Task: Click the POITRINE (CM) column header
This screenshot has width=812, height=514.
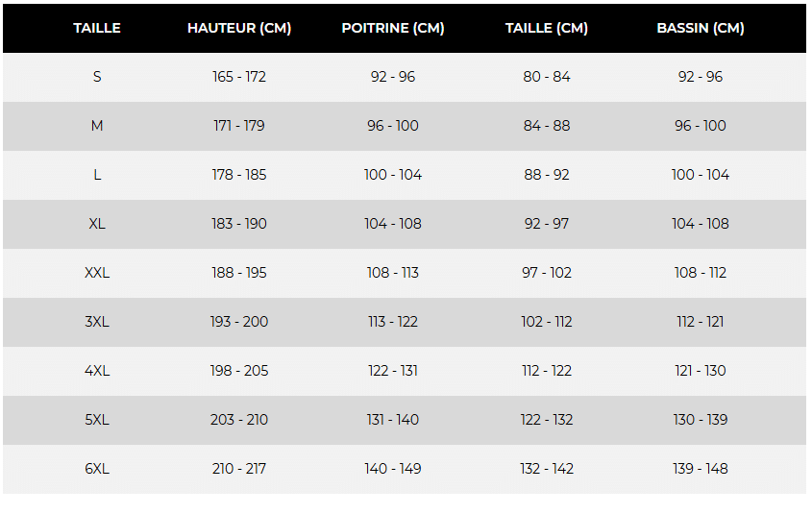Action: pyautogui.click(x=393, y=28)
